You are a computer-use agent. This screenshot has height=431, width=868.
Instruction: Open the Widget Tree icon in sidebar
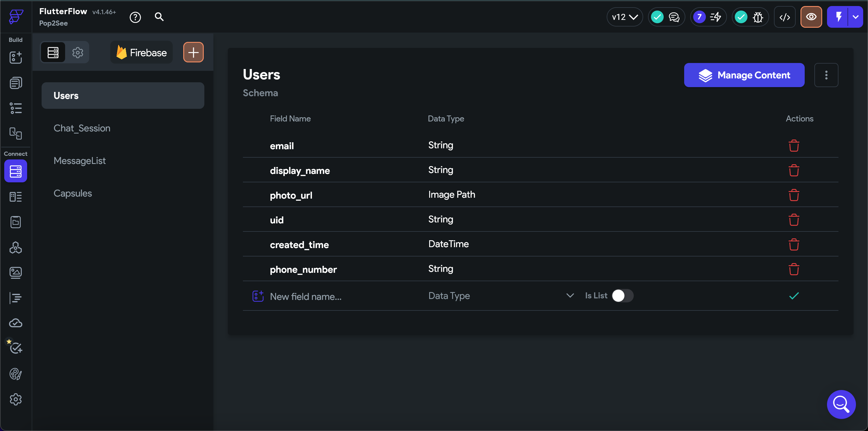point(15,108)
